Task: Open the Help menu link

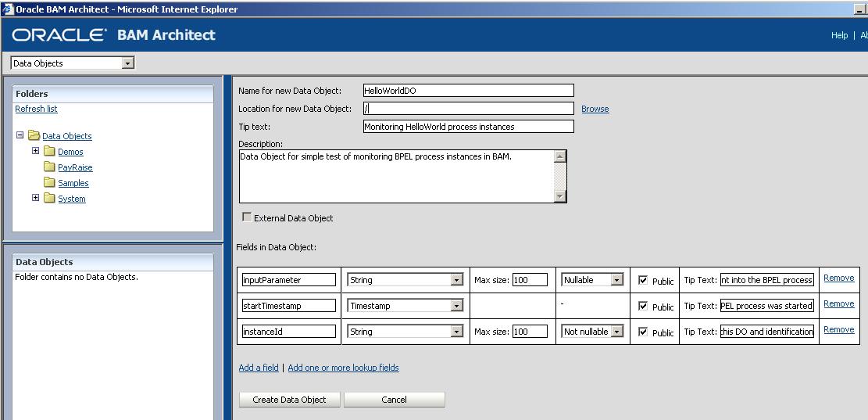Action: click(839, 35)
